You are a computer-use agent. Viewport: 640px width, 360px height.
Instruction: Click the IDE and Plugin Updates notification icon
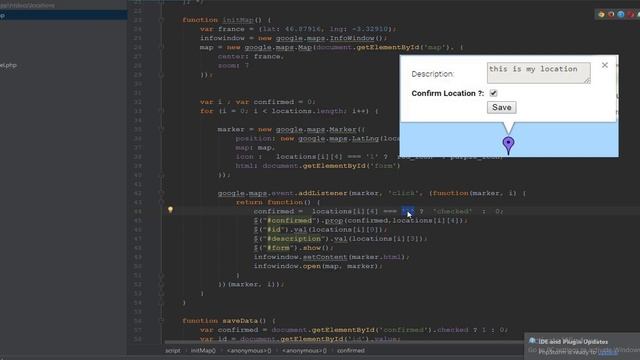pos(532,341)
